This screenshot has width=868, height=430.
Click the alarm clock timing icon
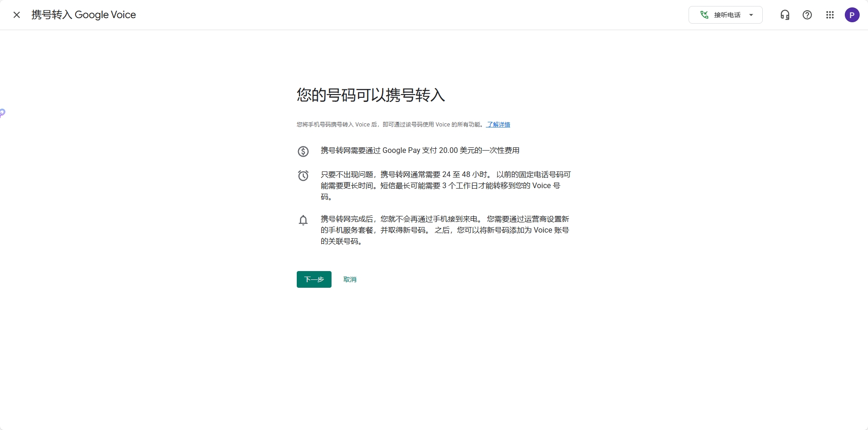(303, 176)
